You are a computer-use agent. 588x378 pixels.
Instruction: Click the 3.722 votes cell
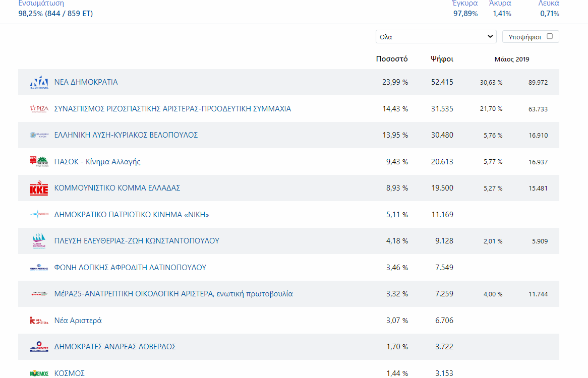[444, 347]
